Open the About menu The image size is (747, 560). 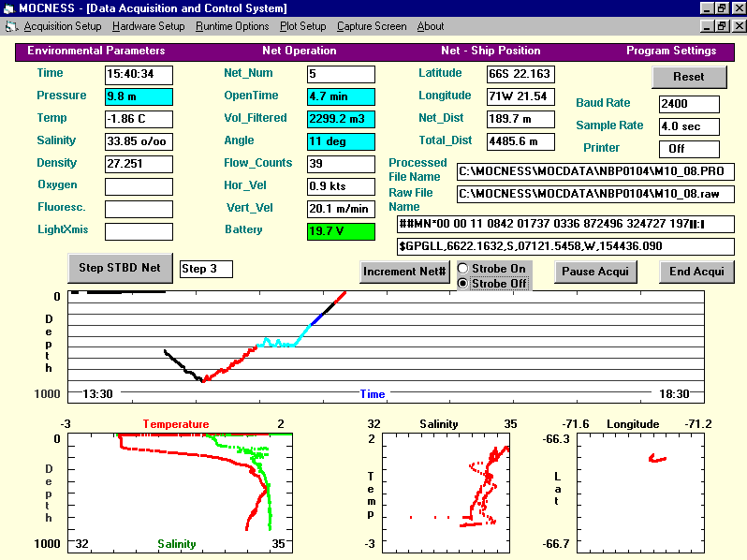tap(431, 26)
